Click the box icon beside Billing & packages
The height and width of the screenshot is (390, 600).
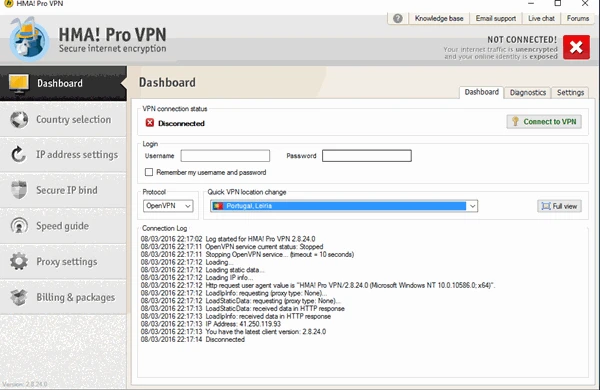click(19, 297)
